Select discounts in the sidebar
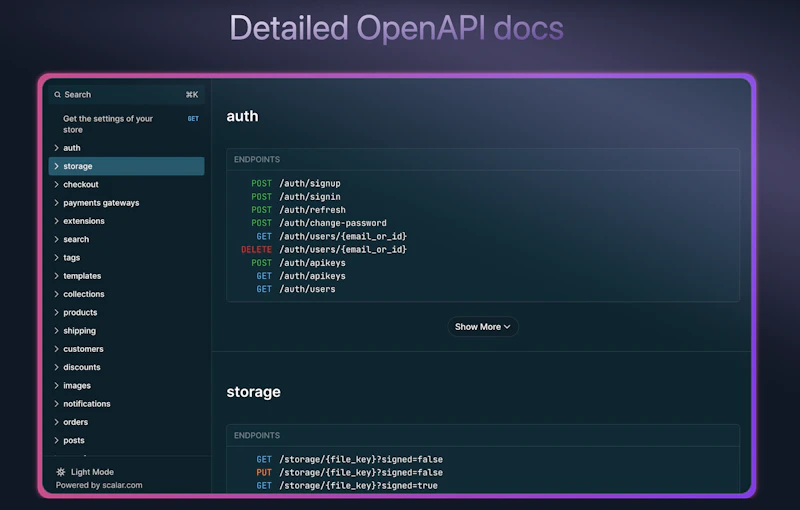Viewport: 800px width, 510px height. 126,368
